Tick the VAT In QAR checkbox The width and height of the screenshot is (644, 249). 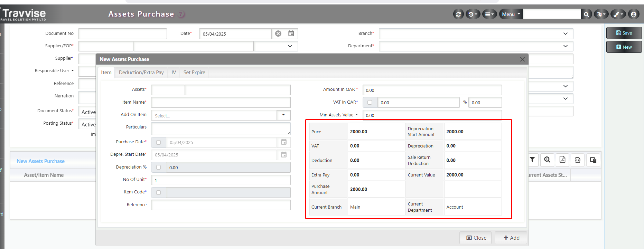(x=370, y=103)
